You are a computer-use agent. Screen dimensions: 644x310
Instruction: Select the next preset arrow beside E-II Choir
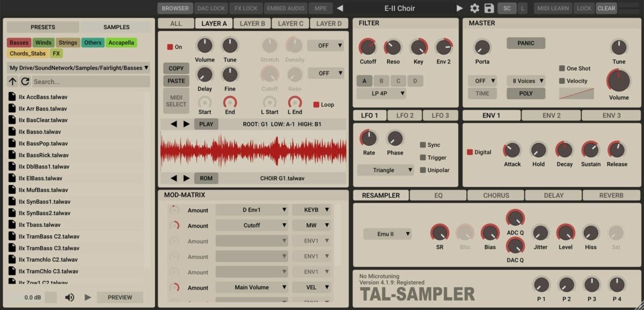460,8
